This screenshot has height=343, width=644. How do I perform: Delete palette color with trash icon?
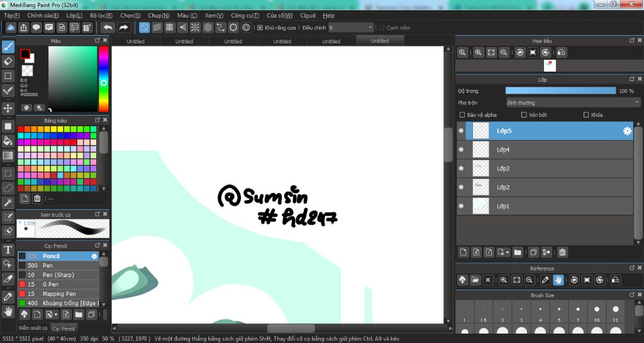pyautogui.click(x=37, y=199)
